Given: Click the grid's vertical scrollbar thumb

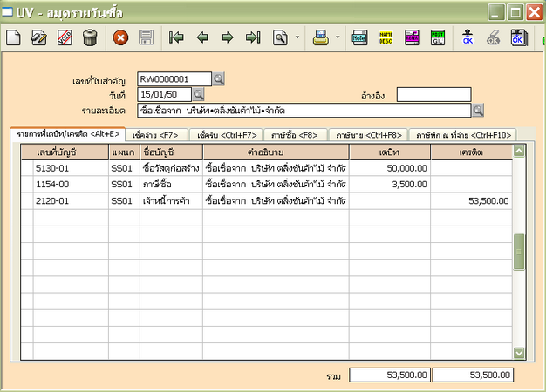Looking at the screenshot, I should point(519,252).
